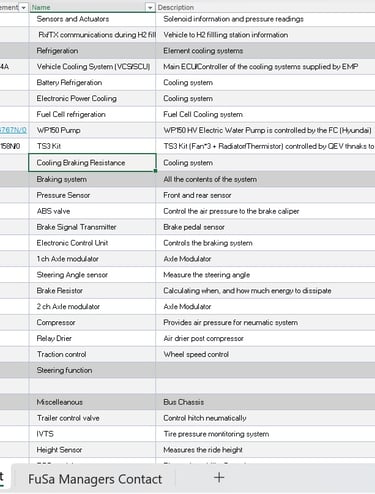The height and width of the screenshot is (494, 375).
Task: Select the Measures the ride height cell
Action: (x=265, y=450)
